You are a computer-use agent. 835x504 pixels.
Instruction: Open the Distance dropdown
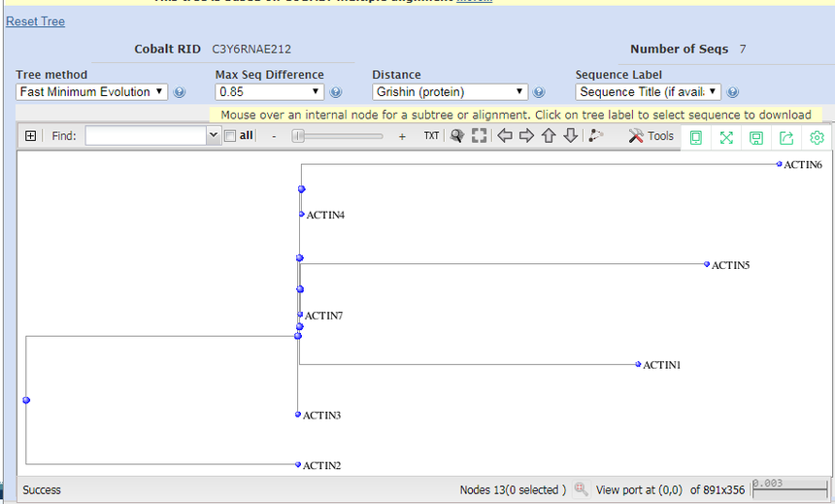450,92
